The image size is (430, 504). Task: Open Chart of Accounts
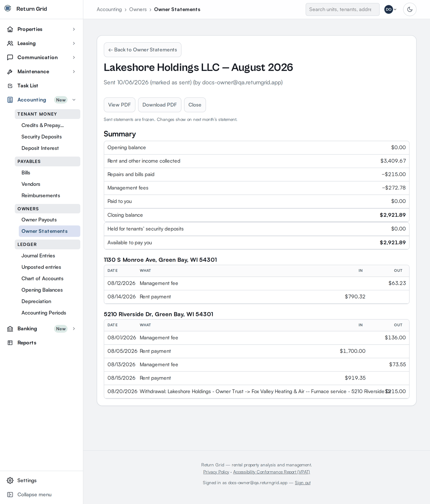(x=49, y=279)
